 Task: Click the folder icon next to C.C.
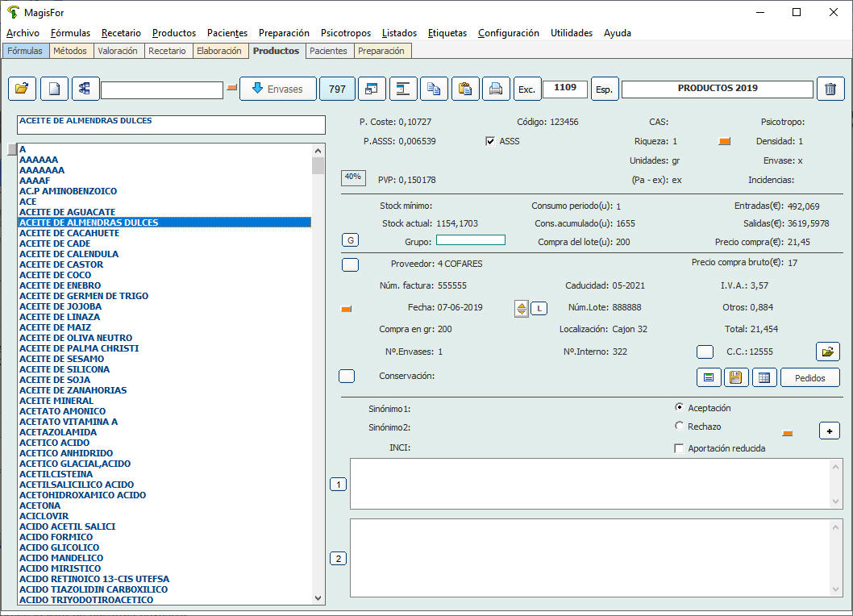[827, 352]
